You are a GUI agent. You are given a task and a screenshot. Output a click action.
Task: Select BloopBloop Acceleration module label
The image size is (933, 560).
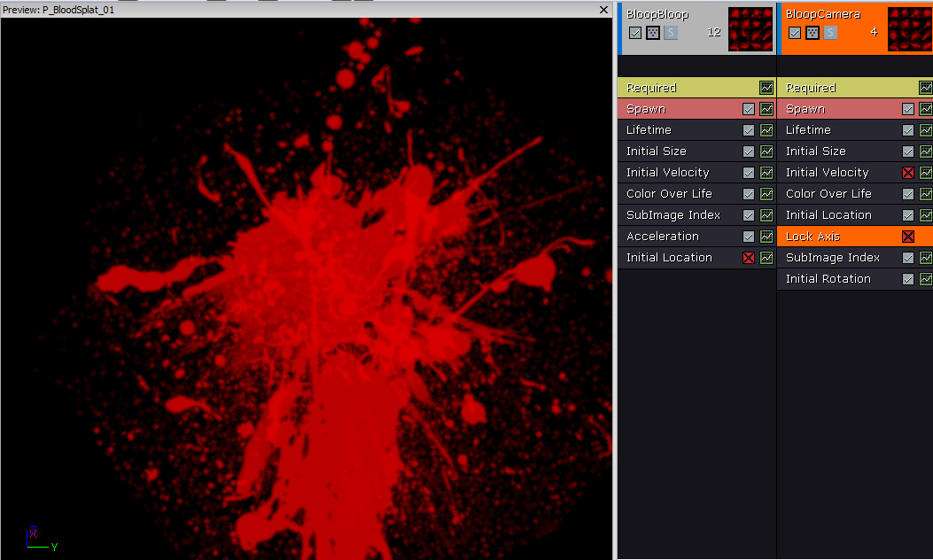coord(663,237)
